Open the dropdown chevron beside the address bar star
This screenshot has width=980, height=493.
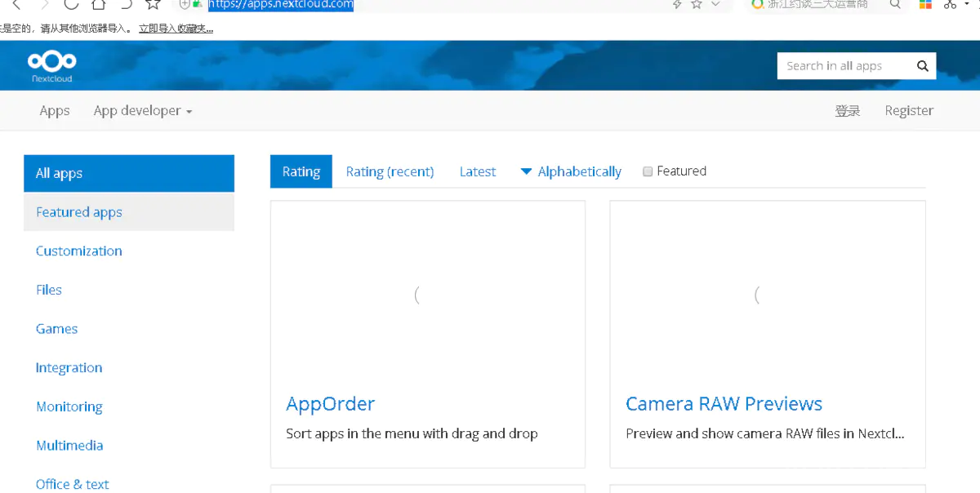pyautogui.click(x=715, y=4)
